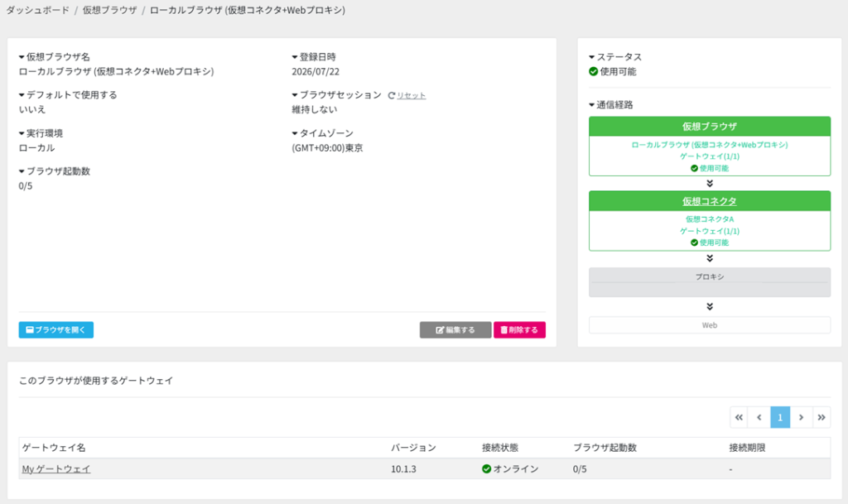Click the 編集する button
848x504 pixels.
(x=455, y=329)
